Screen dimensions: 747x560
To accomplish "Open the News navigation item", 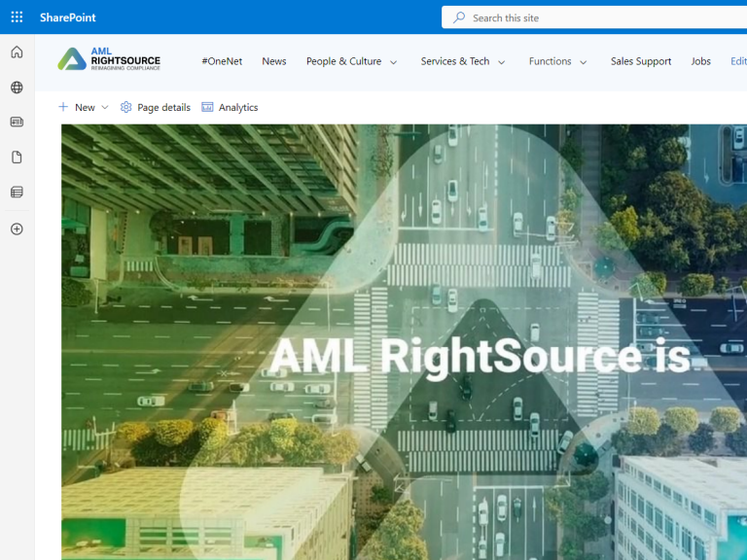I will (274, 61).
